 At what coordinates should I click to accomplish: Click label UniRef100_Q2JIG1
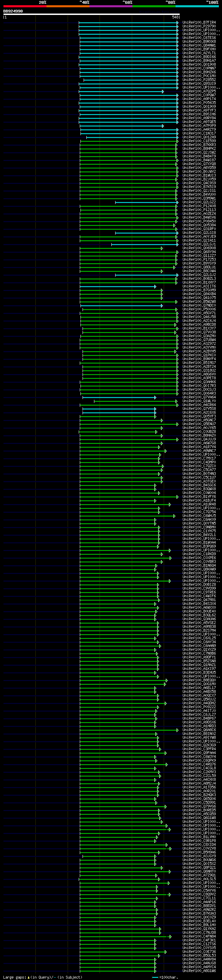[x=199, y=191]
